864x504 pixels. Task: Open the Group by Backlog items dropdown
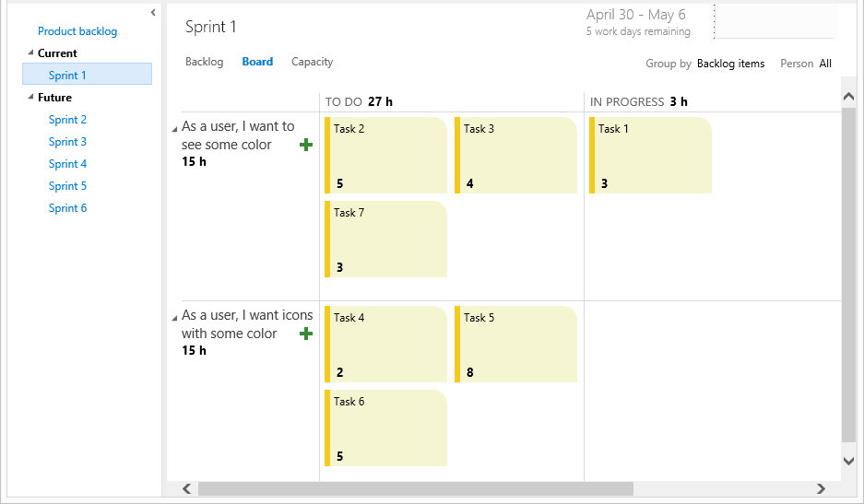pos(730,64)
